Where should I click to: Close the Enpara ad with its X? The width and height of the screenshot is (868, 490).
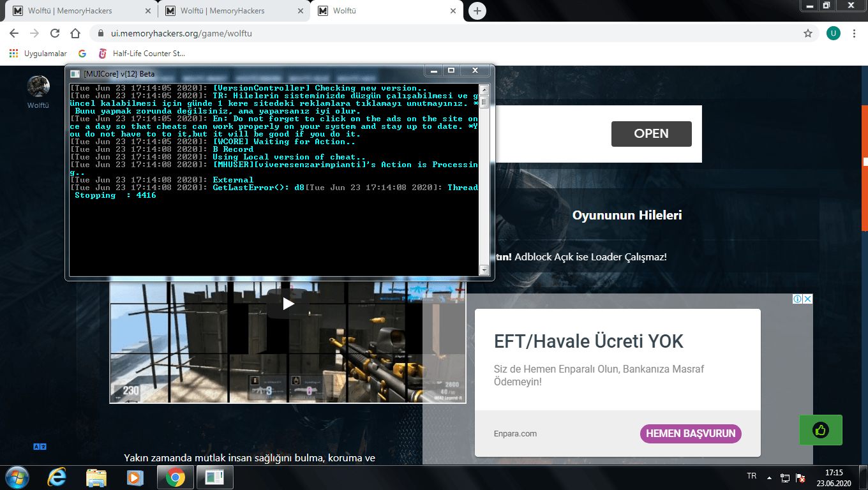807,299
